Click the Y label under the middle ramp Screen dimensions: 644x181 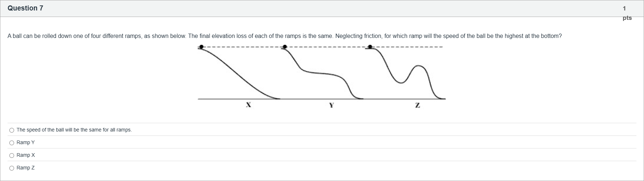tap(332, 105)
